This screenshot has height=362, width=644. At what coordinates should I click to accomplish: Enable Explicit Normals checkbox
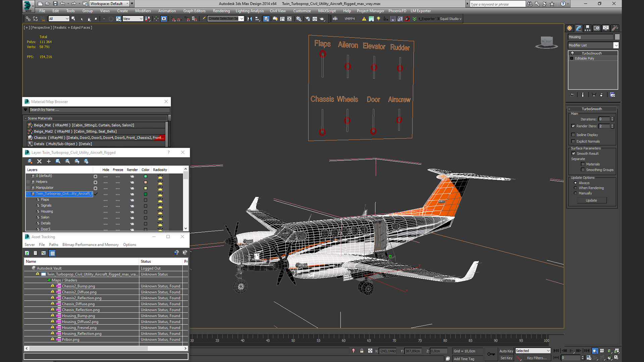point(573,141)
